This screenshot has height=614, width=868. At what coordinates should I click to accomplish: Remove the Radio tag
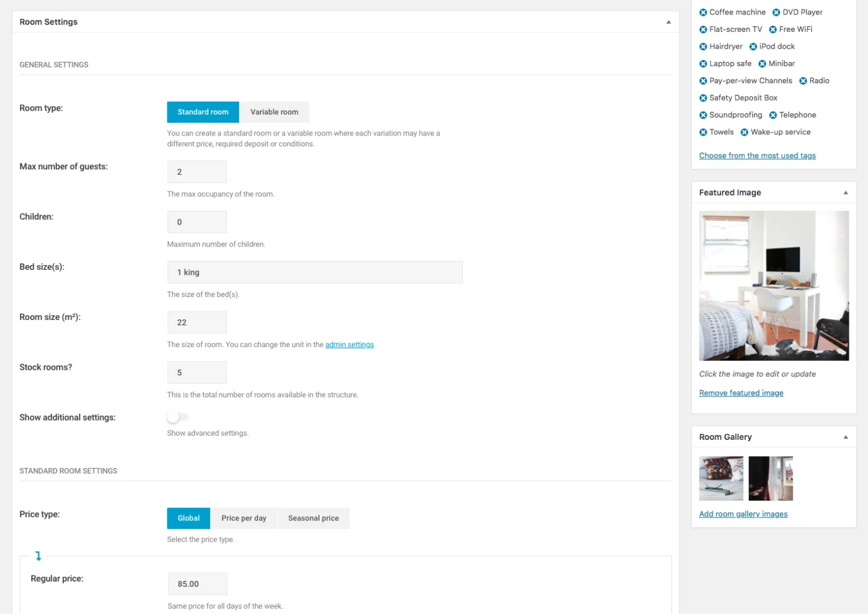[x=803, y=81]
